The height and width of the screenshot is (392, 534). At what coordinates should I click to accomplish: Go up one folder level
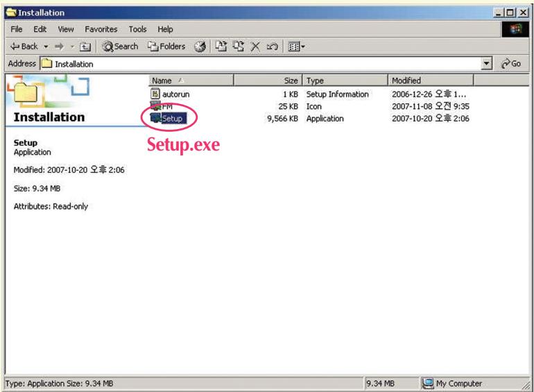pyautogui.click(x=85, y=46)
